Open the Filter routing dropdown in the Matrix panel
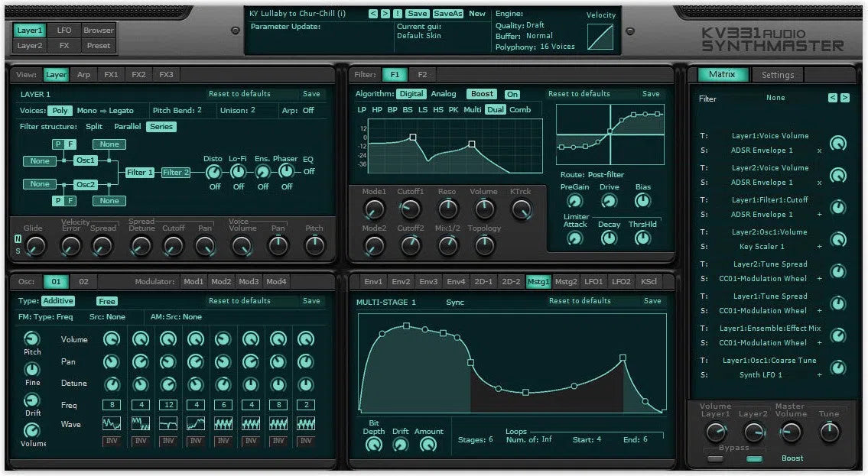 coord(775,98)
